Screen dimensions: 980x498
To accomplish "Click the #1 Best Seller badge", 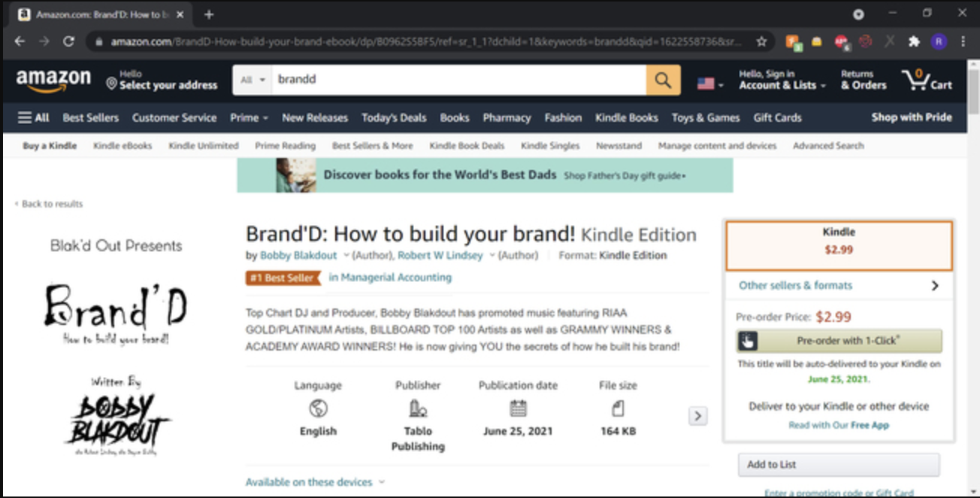I will (283, 278).
